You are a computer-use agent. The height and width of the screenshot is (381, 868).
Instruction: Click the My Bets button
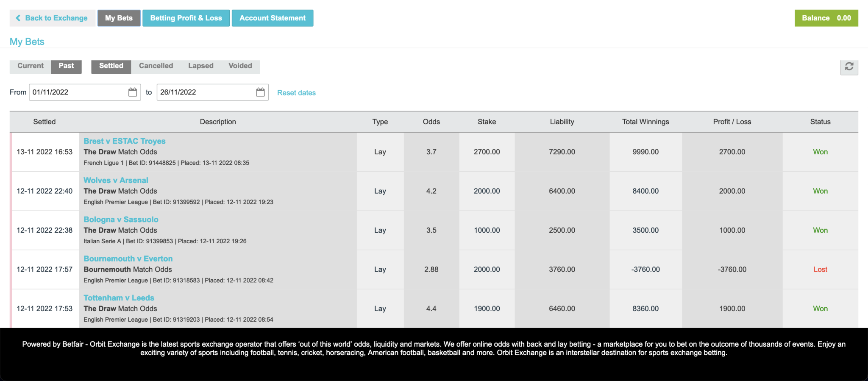click(119, 18)
